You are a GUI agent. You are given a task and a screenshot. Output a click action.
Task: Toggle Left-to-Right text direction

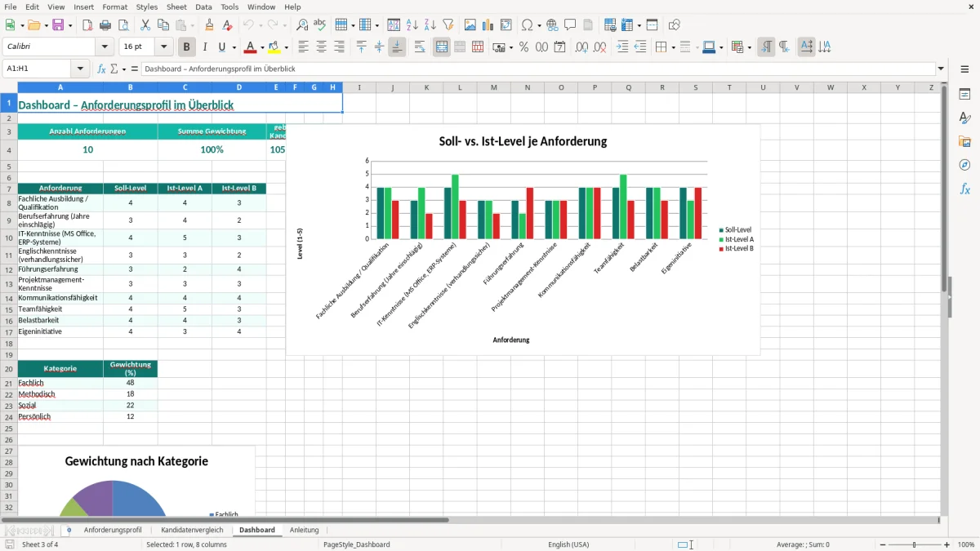tap(766, 47)
